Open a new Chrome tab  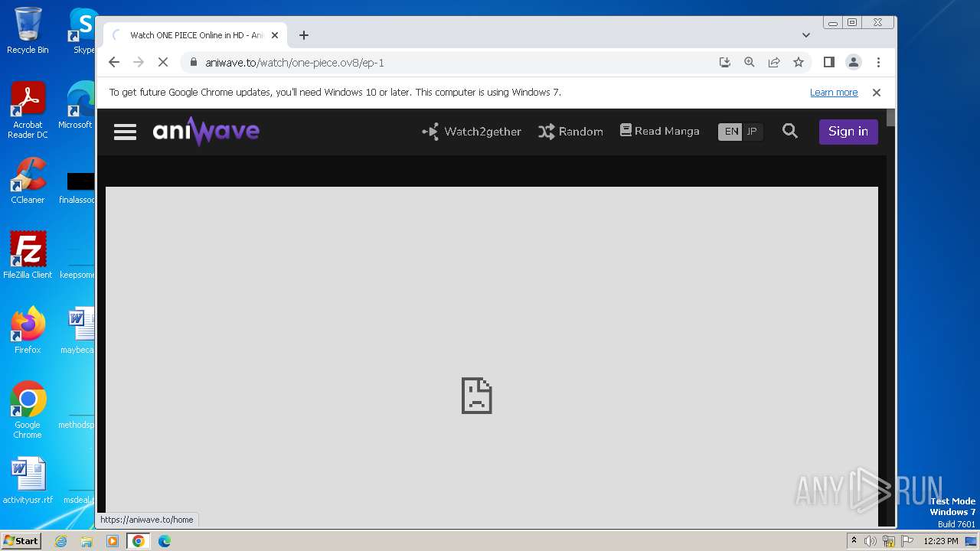click(x=304, y=35)
